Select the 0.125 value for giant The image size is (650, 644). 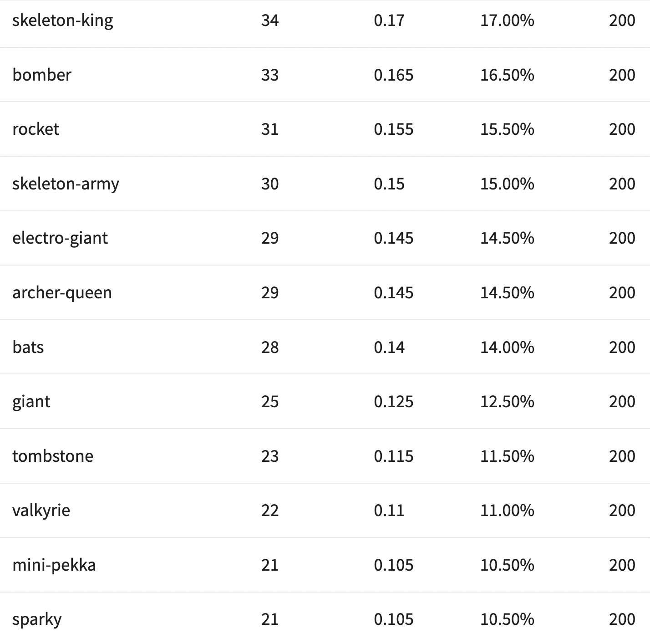pos(394,402)
